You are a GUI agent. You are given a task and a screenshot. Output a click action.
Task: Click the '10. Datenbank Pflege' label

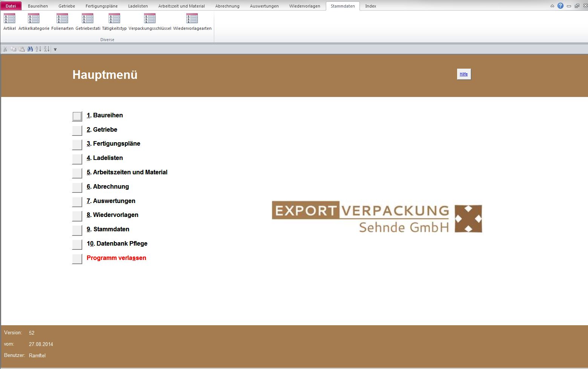tap(117, 244)
